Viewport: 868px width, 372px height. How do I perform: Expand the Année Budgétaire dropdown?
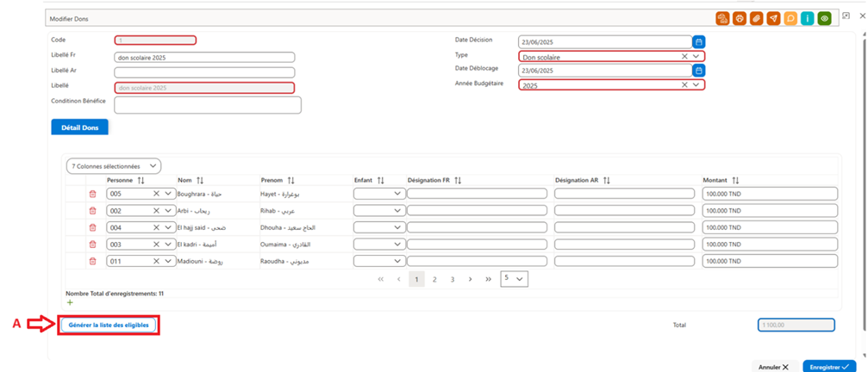tap(696, 84)
